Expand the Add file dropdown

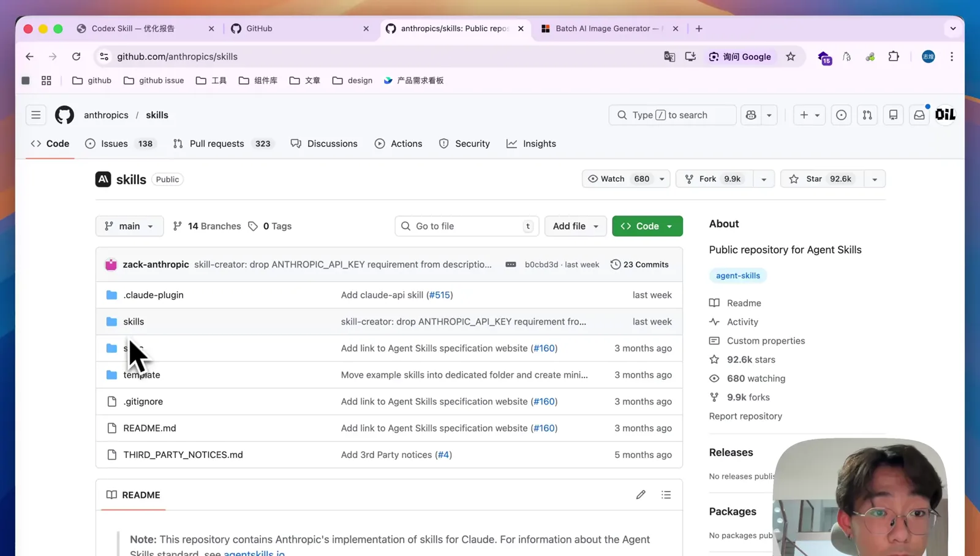coord(575,226)
